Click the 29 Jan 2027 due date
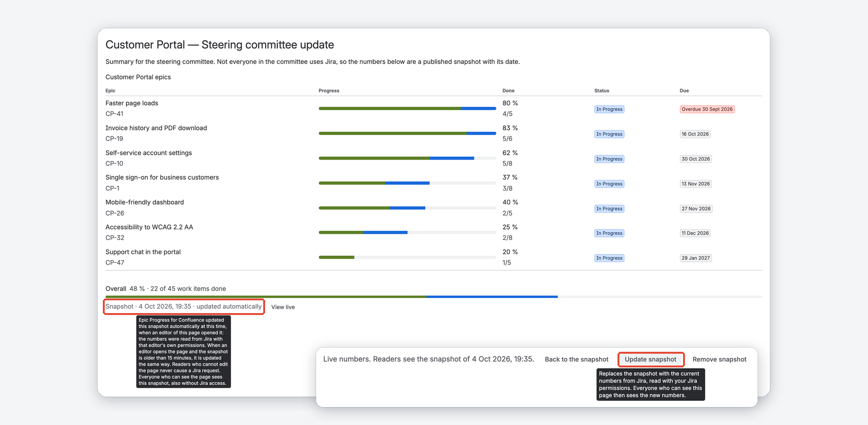The width and height of the screenshot is (868, 425). (x=695, y=258)
